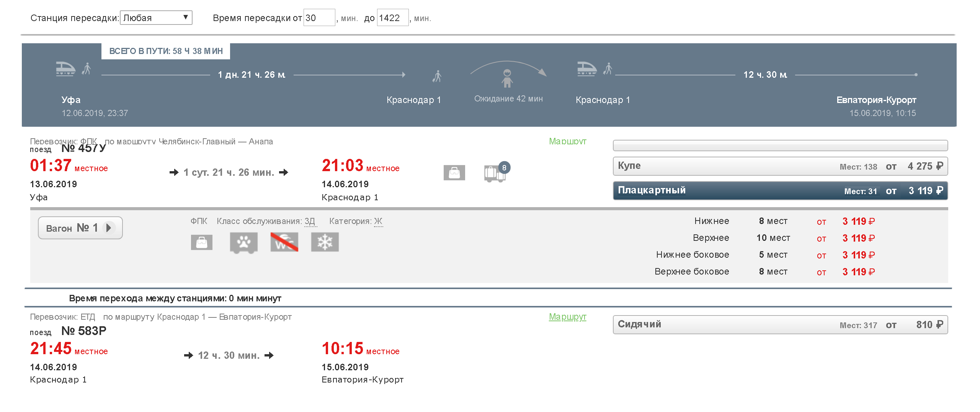This screenshot has width=980, height=412.
Task: Click the walking passenger icon beside the second train icon
Action: point(608,69)
